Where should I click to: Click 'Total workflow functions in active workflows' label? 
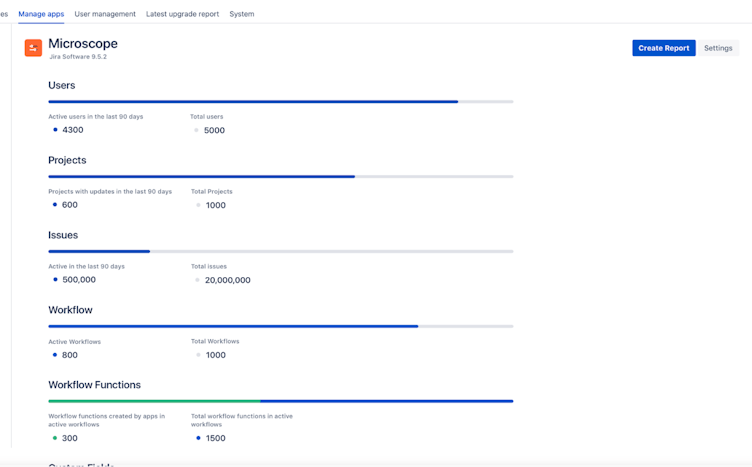click(242, 420)
